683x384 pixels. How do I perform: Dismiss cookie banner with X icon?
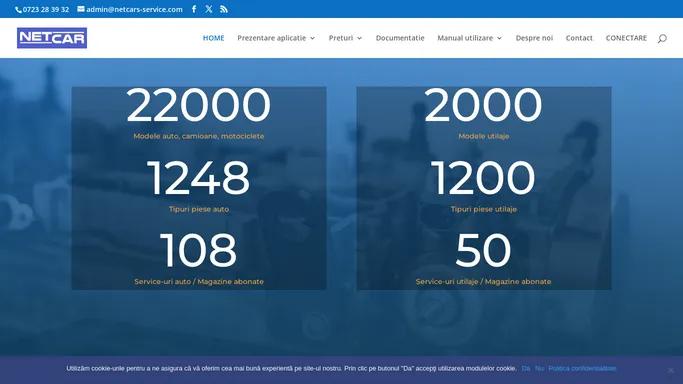click(x=671, y=370)
